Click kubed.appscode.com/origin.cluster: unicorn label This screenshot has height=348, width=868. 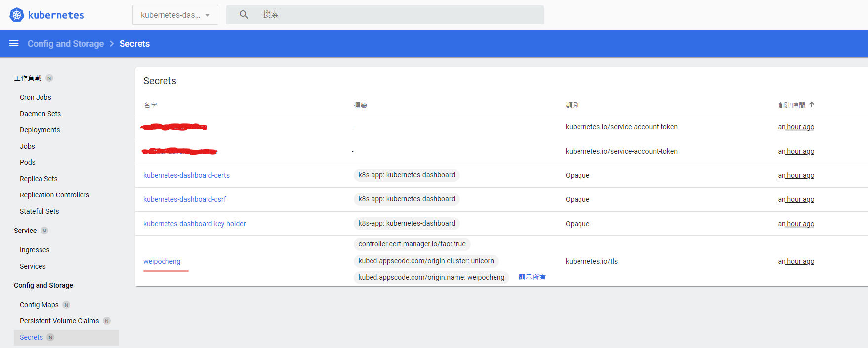pos(426,261)
